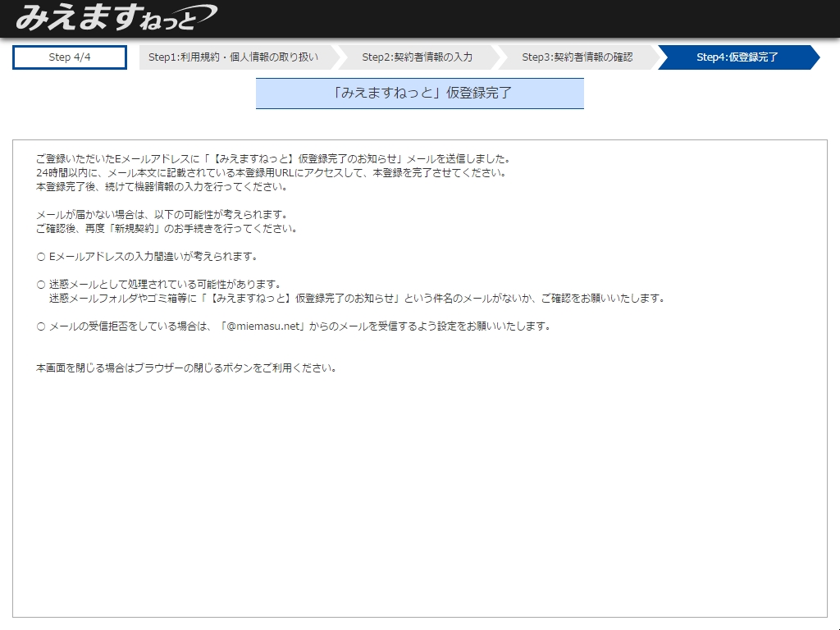
Task: Click the Step 4/4 progress indicator box
Action: pyautogui.click(x=70, y=57)
